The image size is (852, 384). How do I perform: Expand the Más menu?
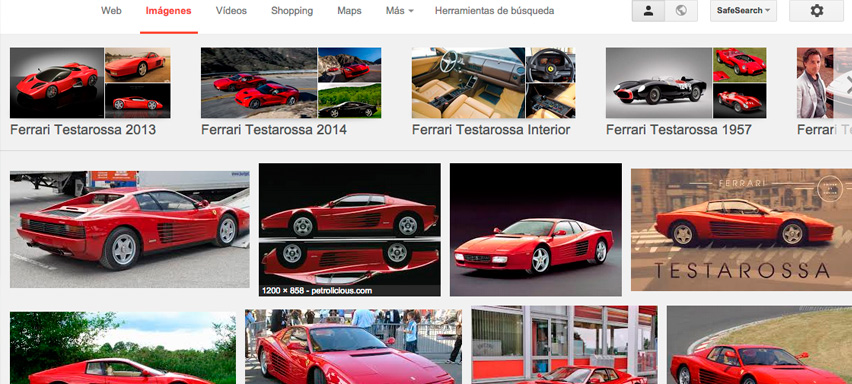tap(399, 11)
